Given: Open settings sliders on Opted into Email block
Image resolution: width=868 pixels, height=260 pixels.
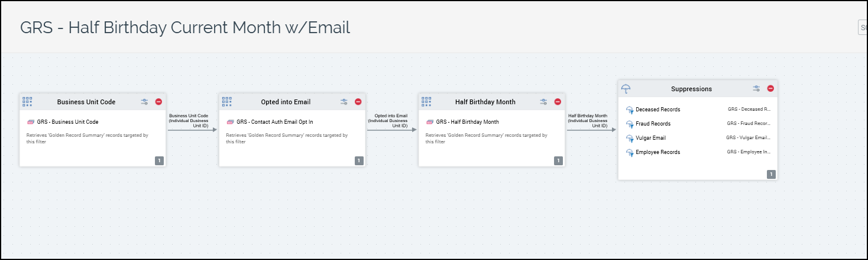Looking at the screenshot, I should pos(344,102).
